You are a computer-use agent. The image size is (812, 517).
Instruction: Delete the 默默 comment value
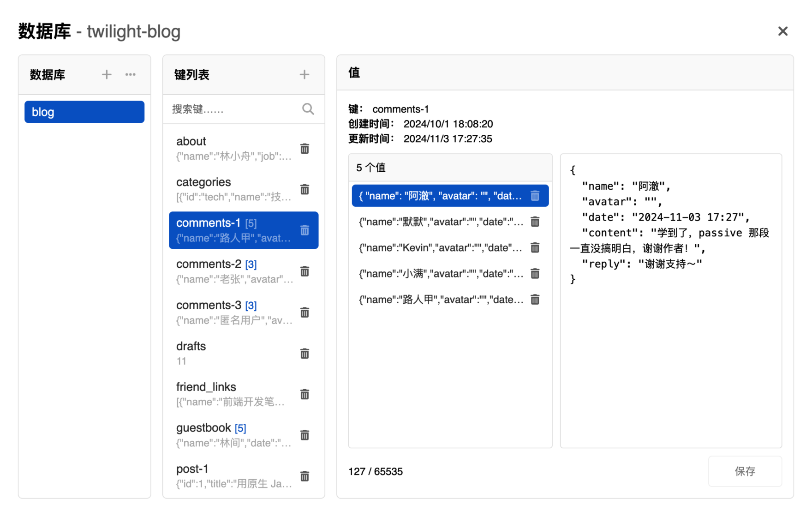click(x=535, y=222)
